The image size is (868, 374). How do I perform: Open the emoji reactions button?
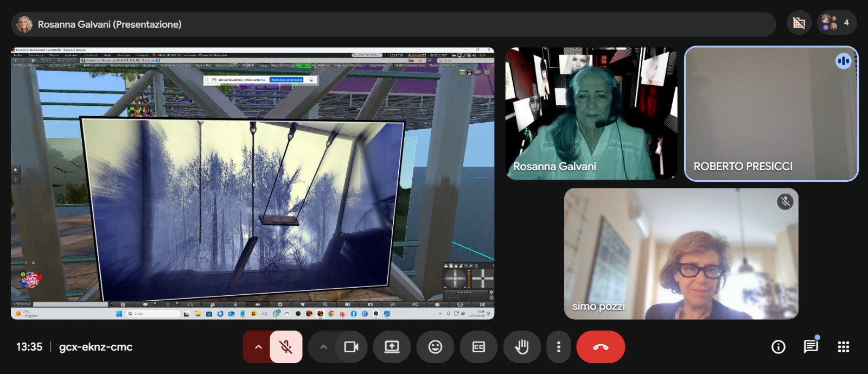435,347
